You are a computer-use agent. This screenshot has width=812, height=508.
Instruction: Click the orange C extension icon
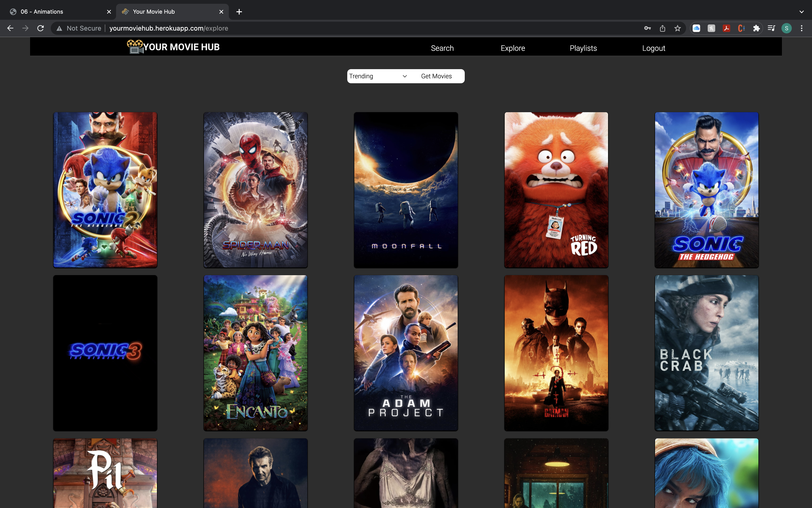coord(742,28)
